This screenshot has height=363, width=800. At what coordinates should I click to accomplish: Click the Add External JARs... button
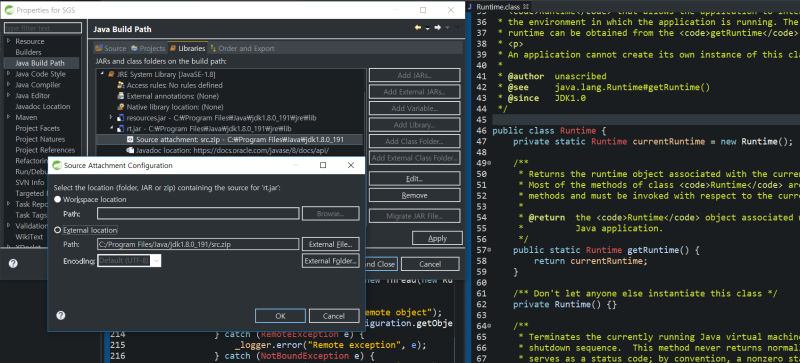(414, 92)
